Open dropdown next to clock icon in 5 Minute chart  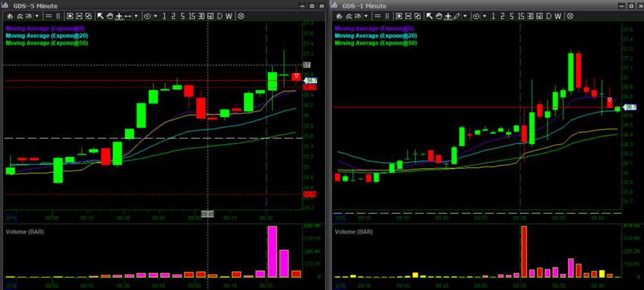click(155, 15)
